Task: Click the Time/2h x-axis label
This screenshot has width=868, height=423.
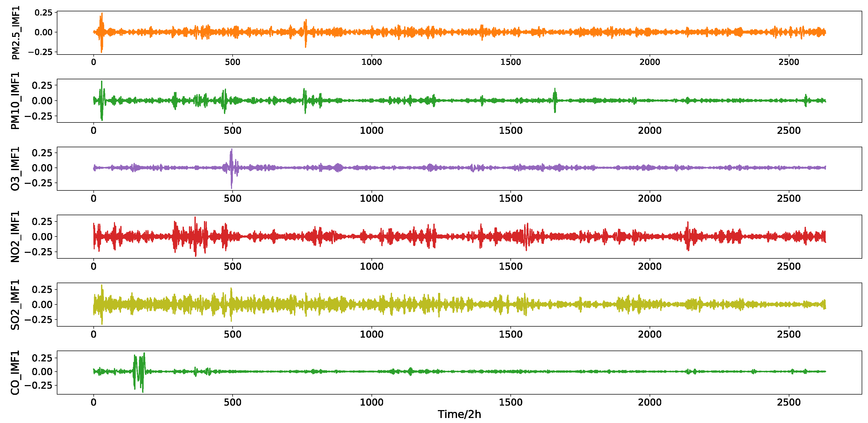Action: coord(459,414)
